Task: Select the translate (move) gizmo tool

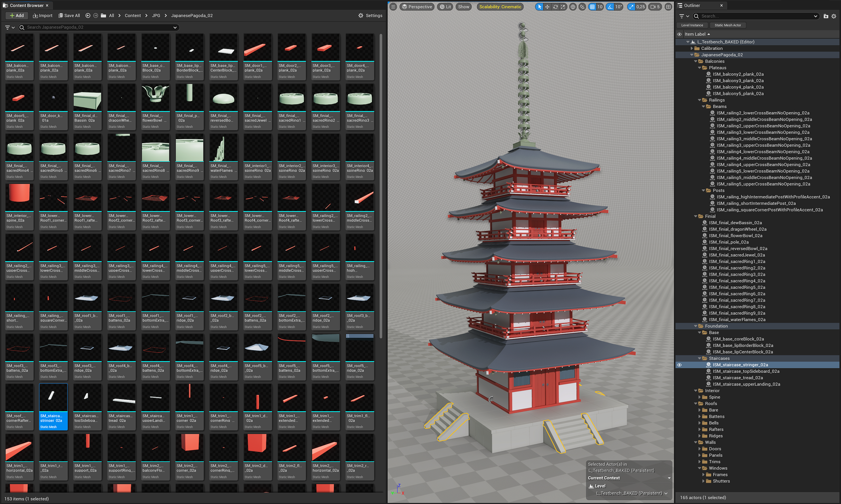Action: (x=547, y=7)
